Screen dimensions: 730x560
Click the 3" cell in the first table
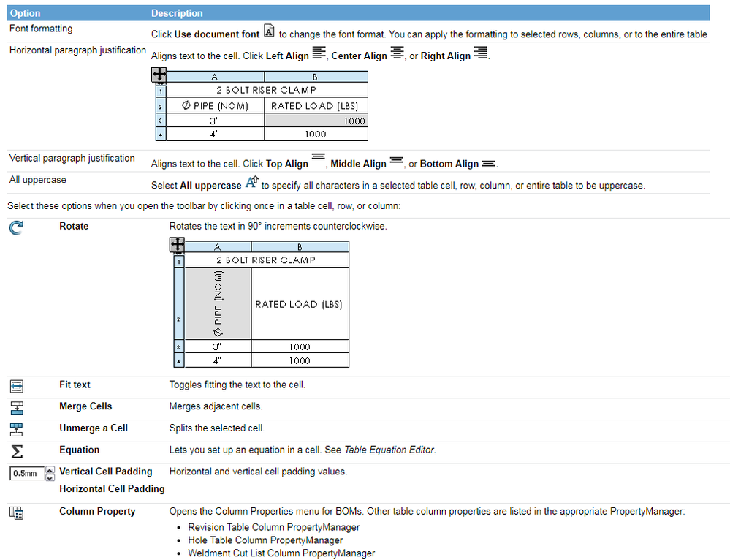215,121
